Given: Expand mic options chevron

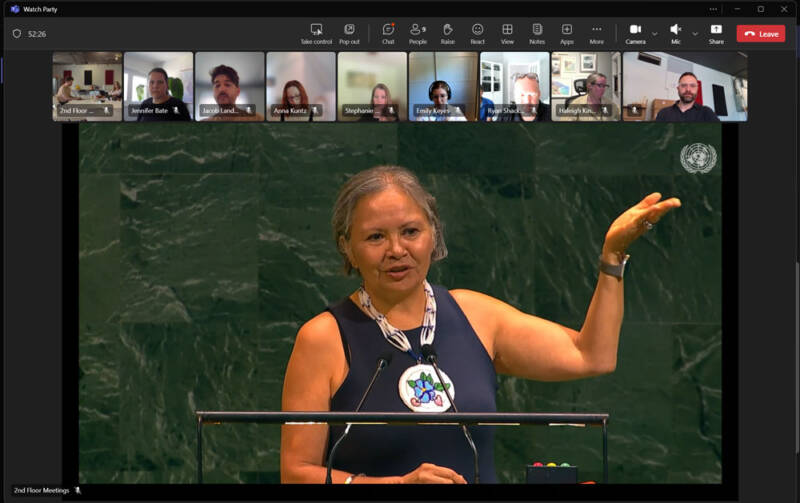Looking at the screenshot, I should (x=695, y=34).
